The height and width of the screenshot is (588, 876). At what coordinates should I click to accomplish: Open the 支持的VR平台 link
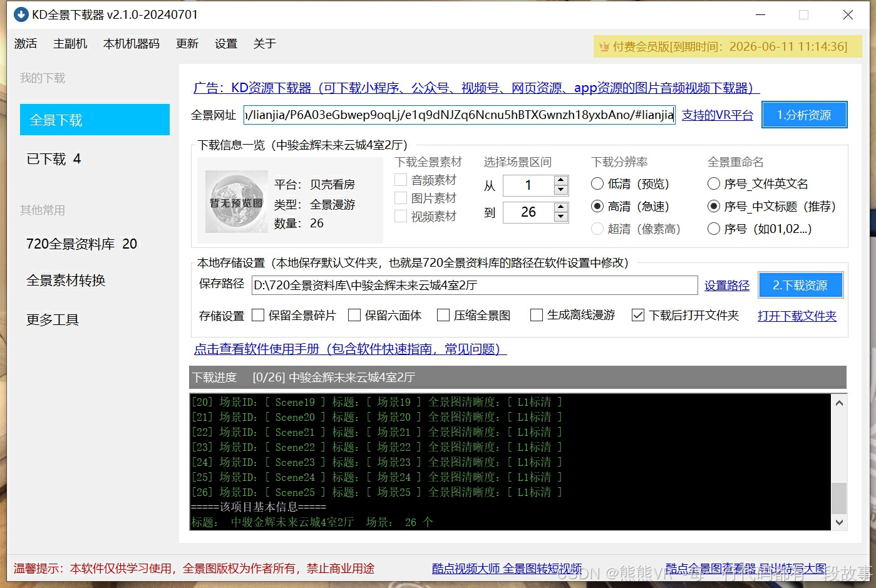(717, 115)
